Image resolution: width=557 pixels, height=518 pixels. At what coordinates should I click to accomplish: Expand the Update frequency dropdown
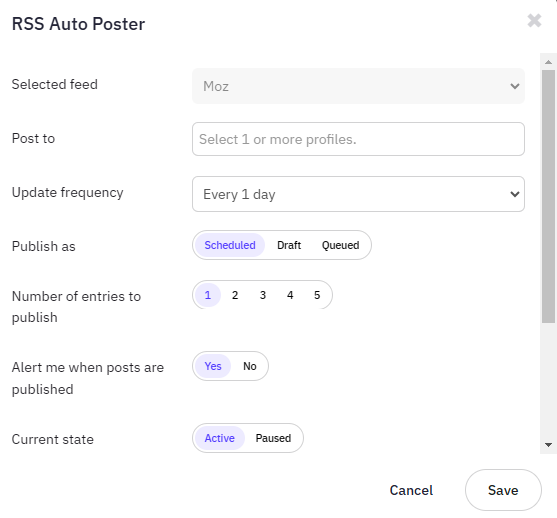(x=358, y=194)
